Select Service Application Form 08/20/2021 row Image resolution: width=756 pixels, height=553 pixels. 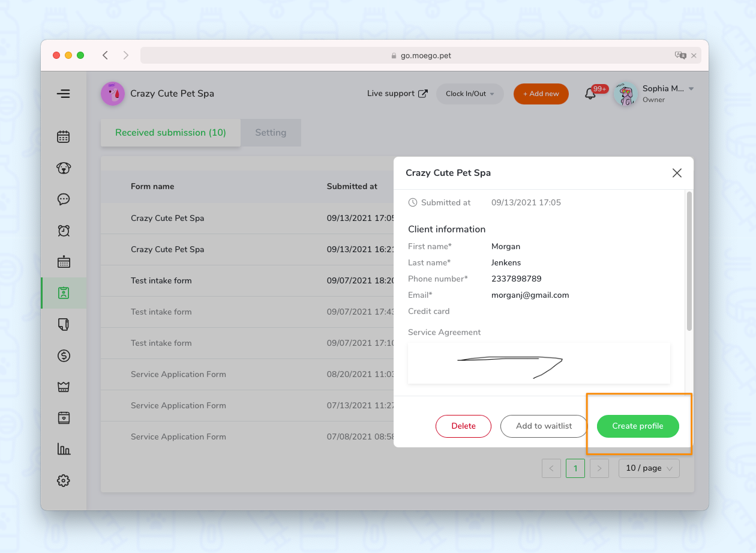coord(247,375)
